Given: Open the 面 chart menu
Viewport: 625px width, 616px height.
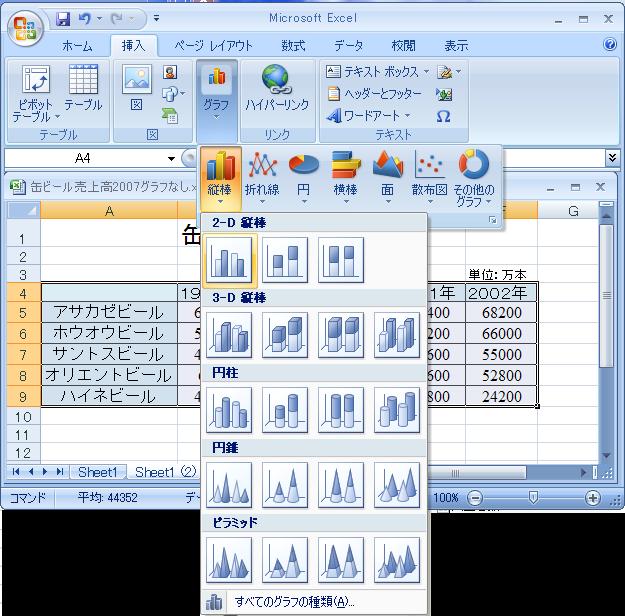Looking at the screenshot, I should (x=387, y=177).
